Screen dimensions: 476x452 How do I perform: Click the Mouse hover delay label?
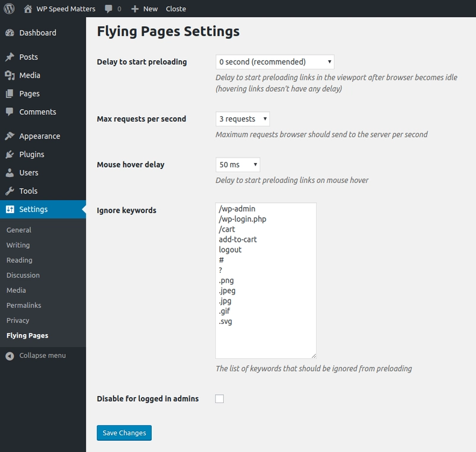point(130,164)
